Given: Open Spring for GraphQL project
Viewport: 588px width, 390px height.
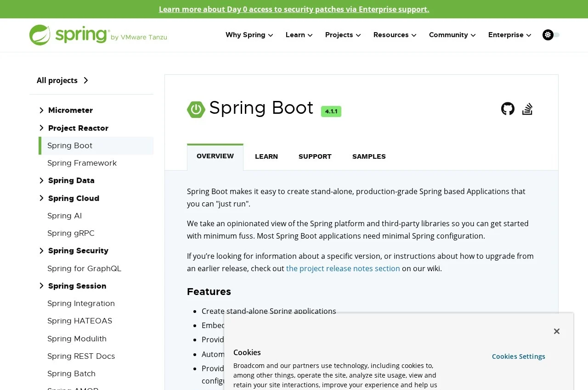Looking at the screenshot, I should pos(85,268).
